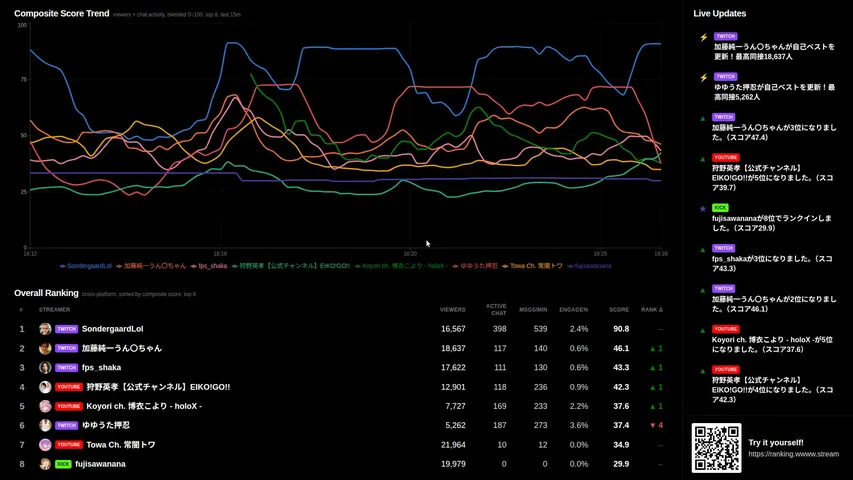Click the red down 4 rank change
This screenshot has height=480, width=853.
coord(657,425)
